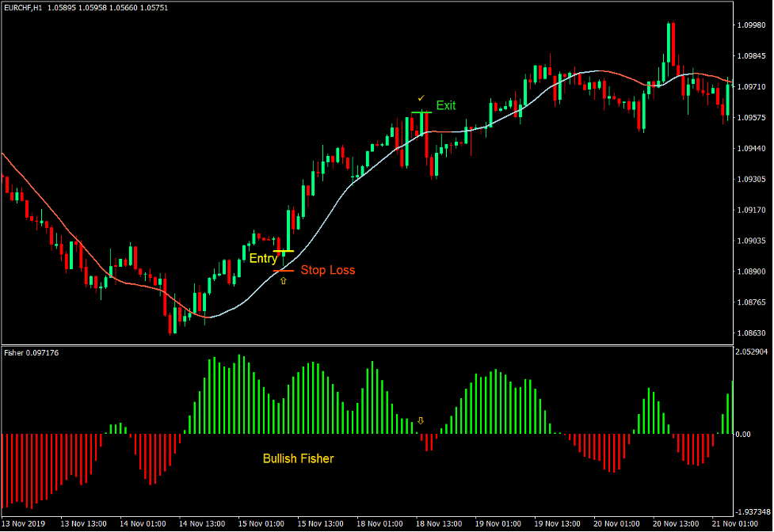Select the Stop Loss text label

coord(328,270)
